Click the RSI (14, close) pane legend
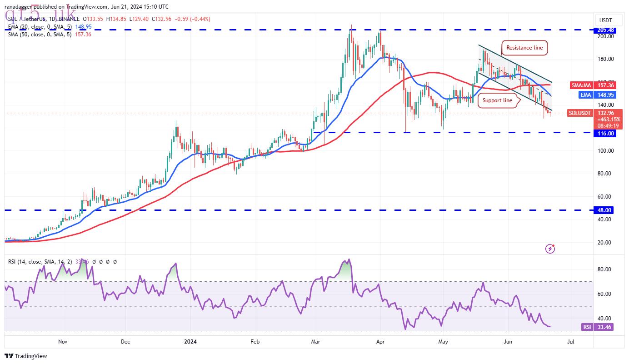629x364 pixels. (x=61, y=262)
